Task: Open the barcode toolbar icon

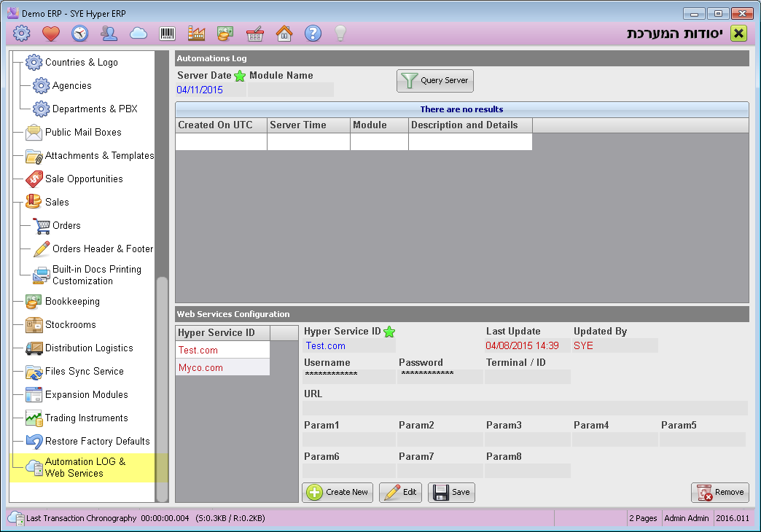Action: coord(168,34)
